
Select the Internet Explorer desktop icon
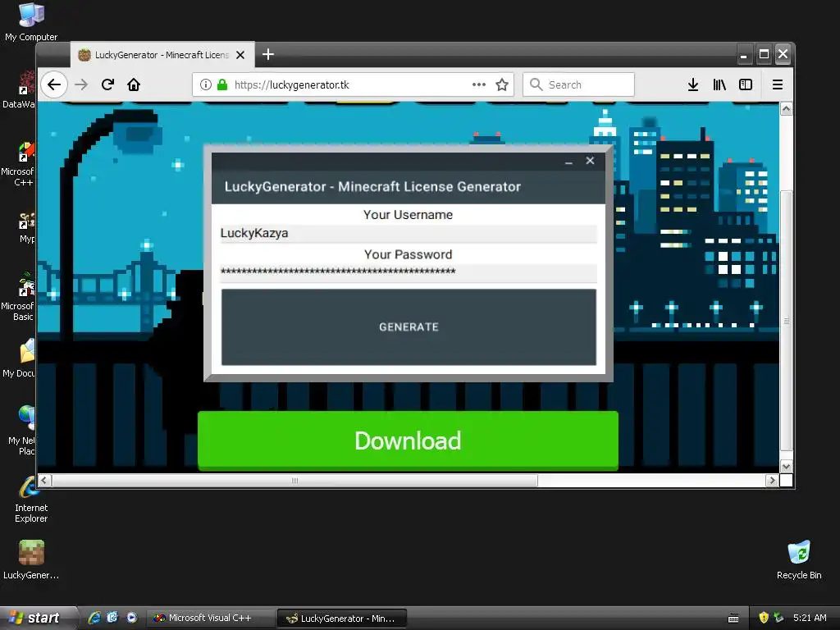(x=31, y=500)
